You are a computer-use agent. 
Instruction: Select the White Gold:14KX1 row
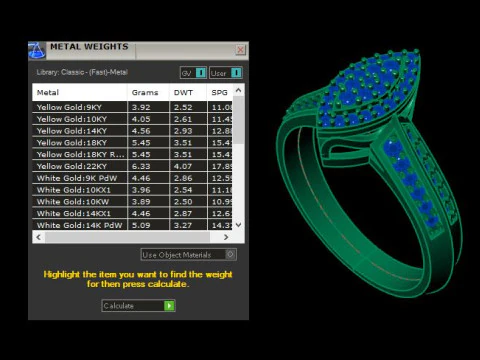(x=132, y=213)
